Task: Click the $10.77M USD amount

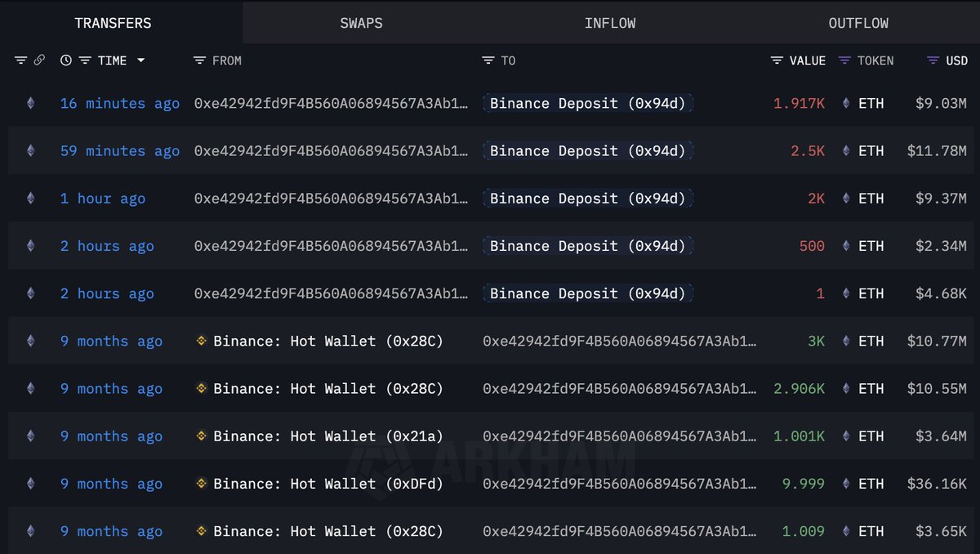Action: click(938, 341)
